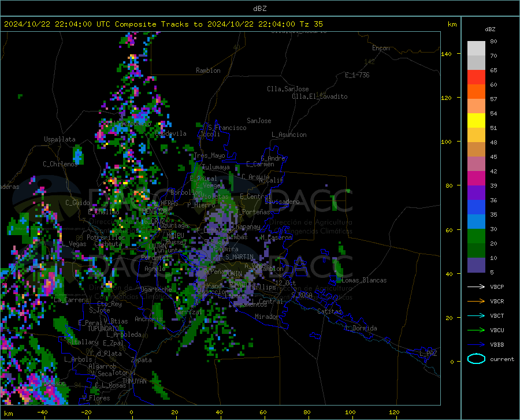Click the white VBCP arrow legend icon
Viewport: 520px width, 420px height.
[476, 287]
